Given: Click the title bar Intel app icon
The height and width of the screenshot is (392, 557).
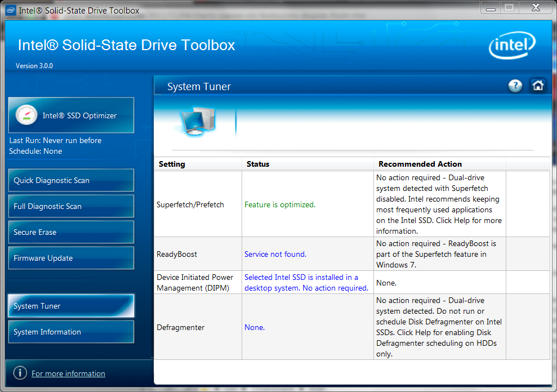Looking at the screenshot, I should [11, 10].
